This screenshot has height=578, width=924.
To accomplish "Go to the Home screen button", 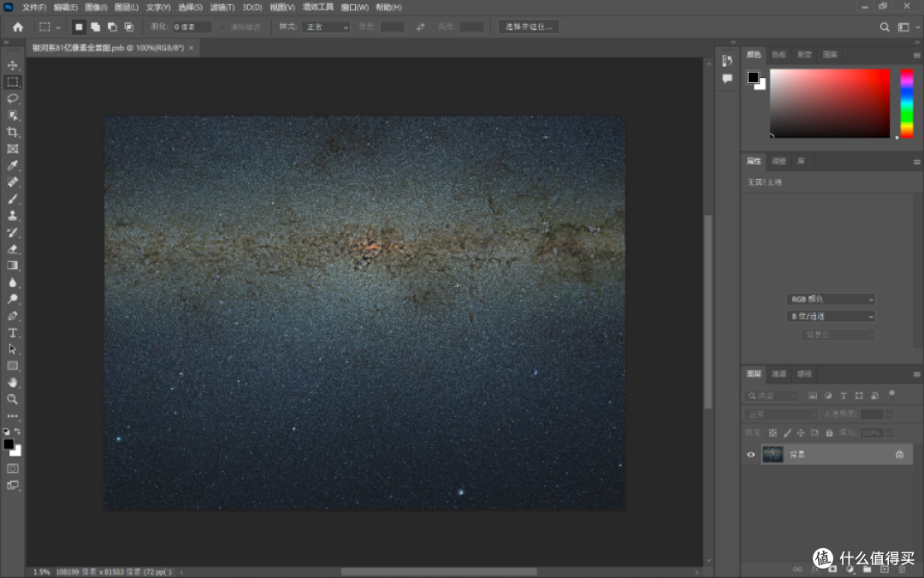I will pos(18,27).
